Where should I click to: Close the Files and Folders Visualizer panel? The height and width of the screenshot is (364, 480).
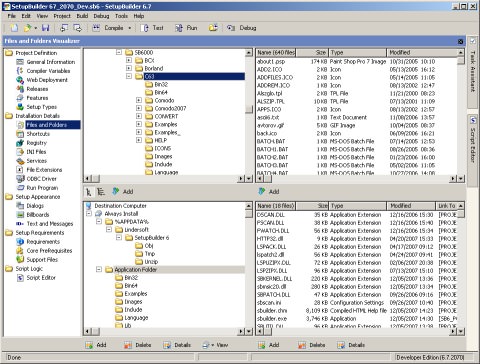[x=460, y=41]
